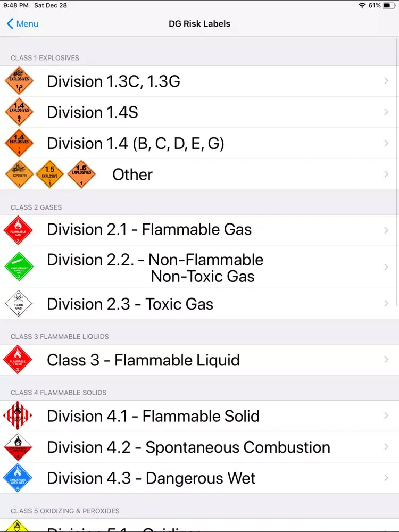The image size is (399, 532).
Task: Tap the blue Dangerous When Wet diamond icon
Action: coord(18,478)
